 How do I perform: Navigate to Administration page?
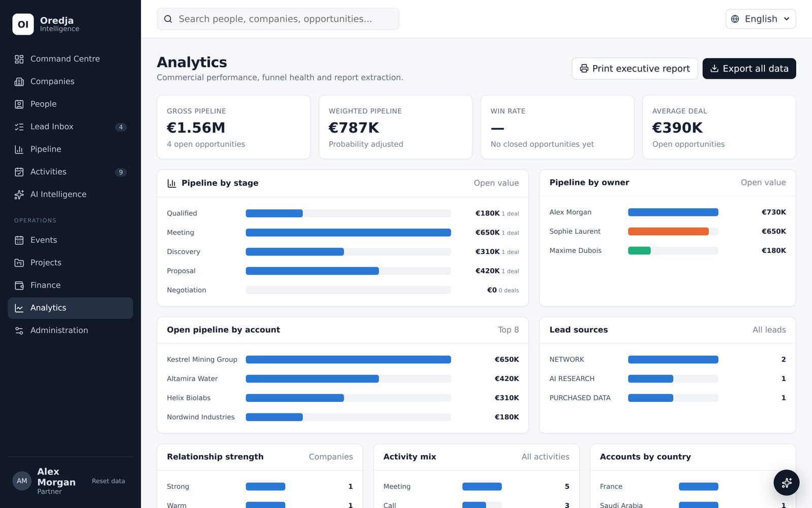(71, 331)
